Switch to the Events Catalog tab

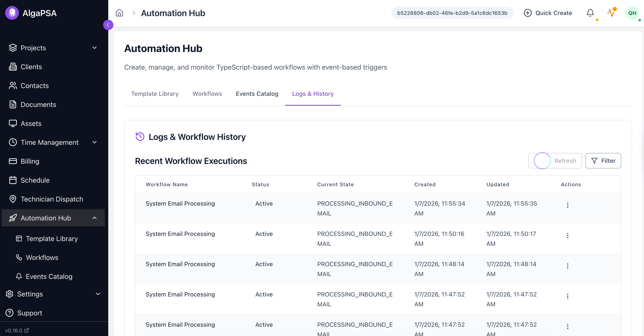(257, 94)
